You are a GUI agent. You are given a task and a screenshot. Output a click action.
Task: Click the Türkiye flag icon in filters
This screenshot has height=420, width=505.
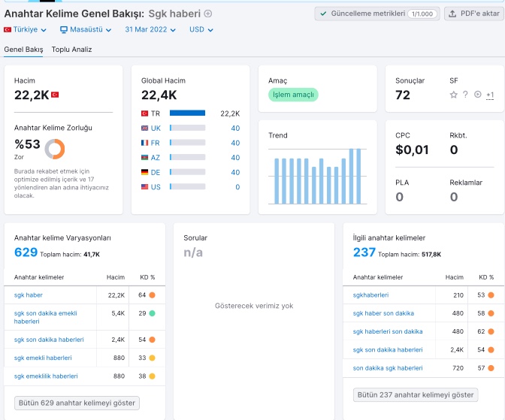tap(8, 29)
